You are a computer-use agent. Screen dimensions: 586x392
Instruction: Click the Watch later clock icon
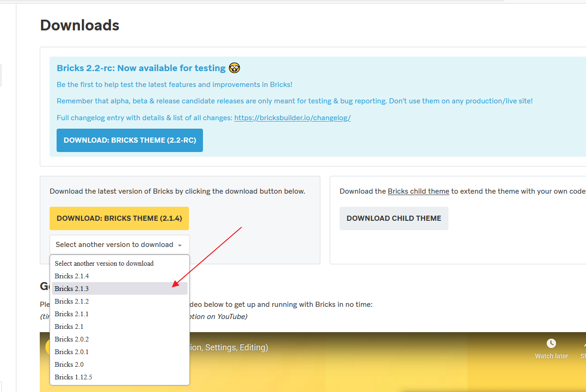551,344
